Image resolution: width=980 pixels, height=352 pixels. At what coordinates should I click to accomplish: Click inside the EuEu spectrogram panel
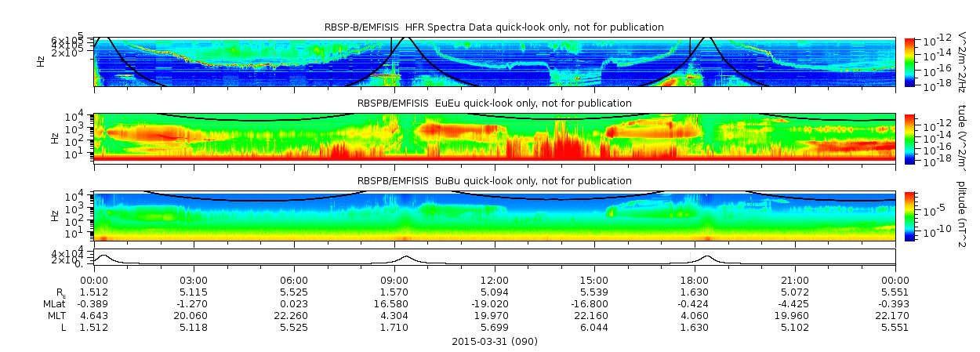click(495, 138)
